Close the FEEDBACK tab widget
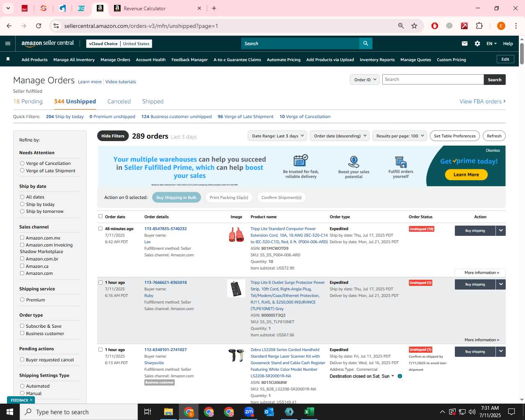Screen dimensions: 525x420 click(31, 400)
